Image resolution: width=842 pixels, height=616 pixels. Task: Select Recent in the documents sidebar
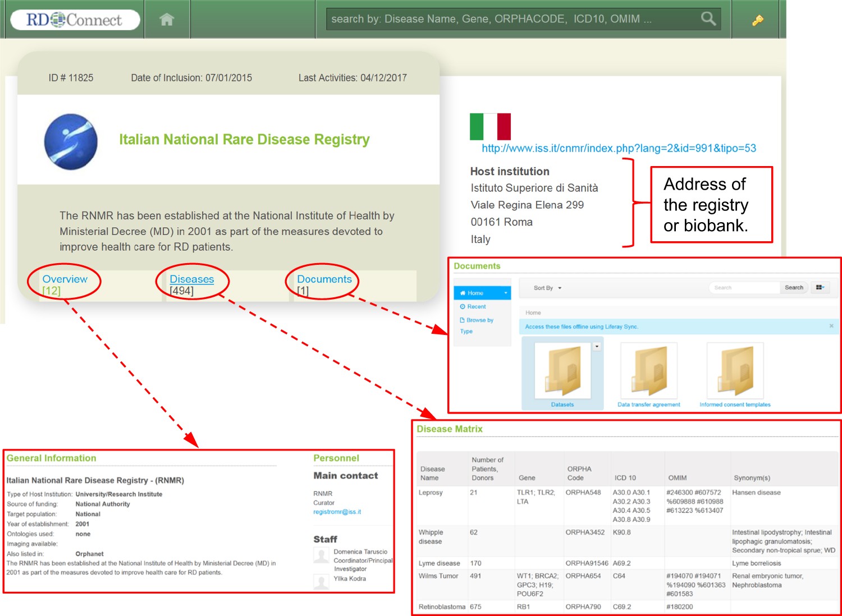[476, 307]
